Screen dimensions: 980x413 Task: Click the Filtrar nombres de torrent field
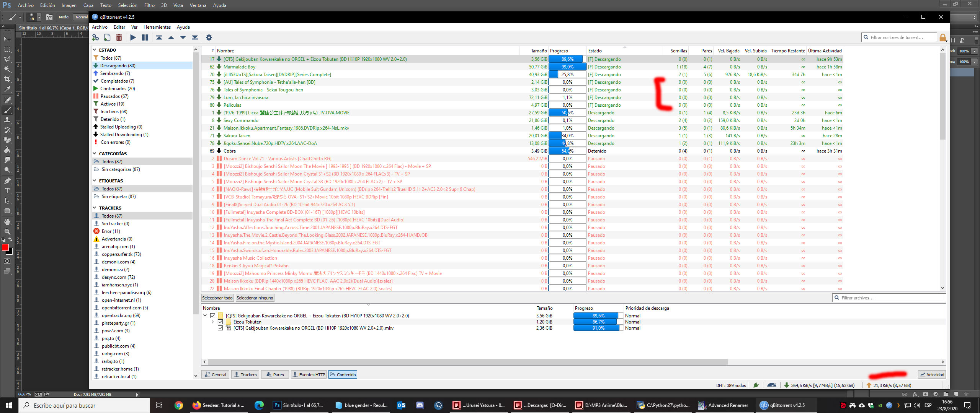pos(899,37)
